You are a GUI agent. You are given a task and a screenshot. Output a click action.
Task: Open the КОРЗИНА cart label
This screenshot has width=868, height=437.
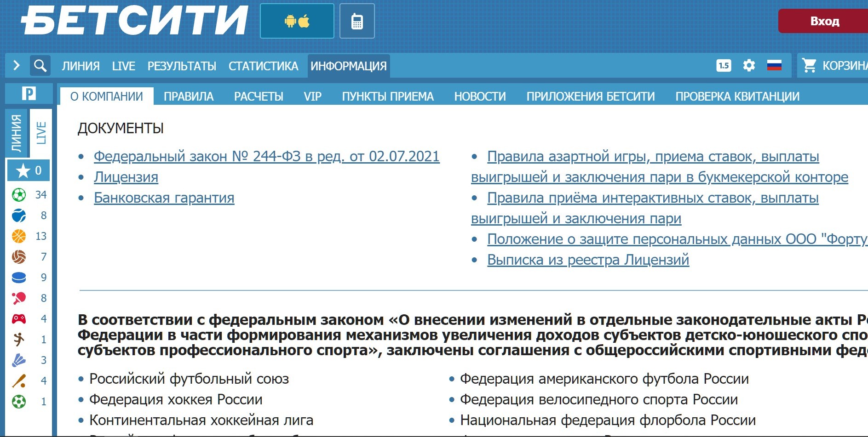coord(845,66)
